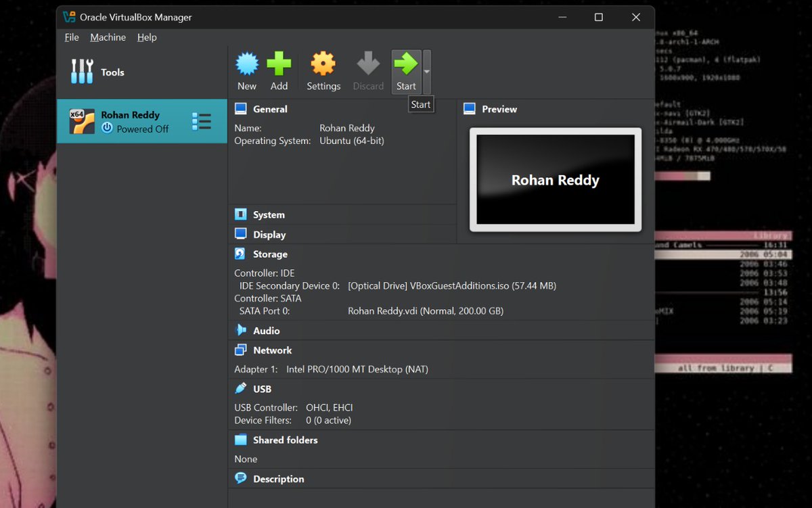Click Controller: SATA text
The width and height of the screenshot is (812, 508).
pyautogui.click(x=268, y=298)
